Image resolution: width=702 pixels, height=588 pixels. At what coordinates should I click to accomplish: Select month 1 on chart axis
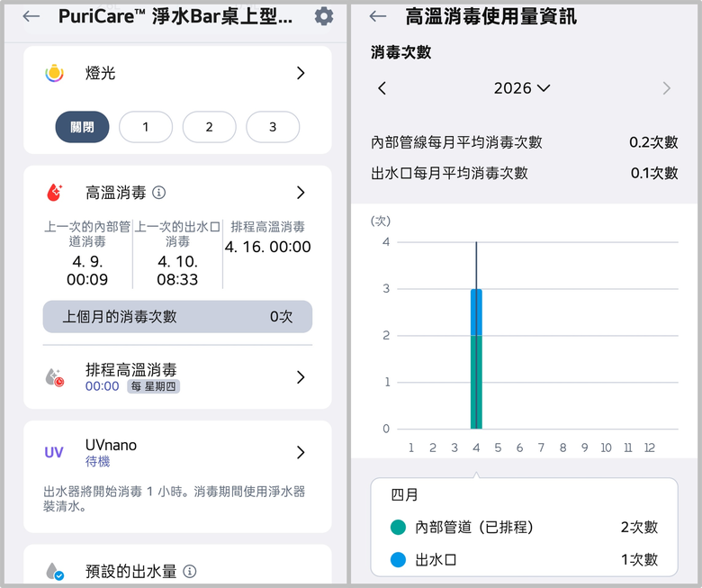(x=411, y=448)
